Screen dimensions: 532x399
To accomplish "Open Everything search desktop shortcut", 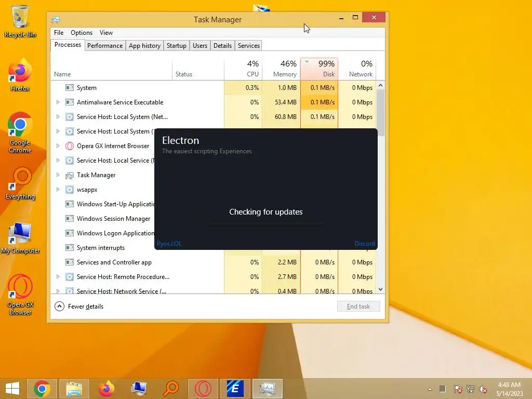I will click(x=20, y=183).
